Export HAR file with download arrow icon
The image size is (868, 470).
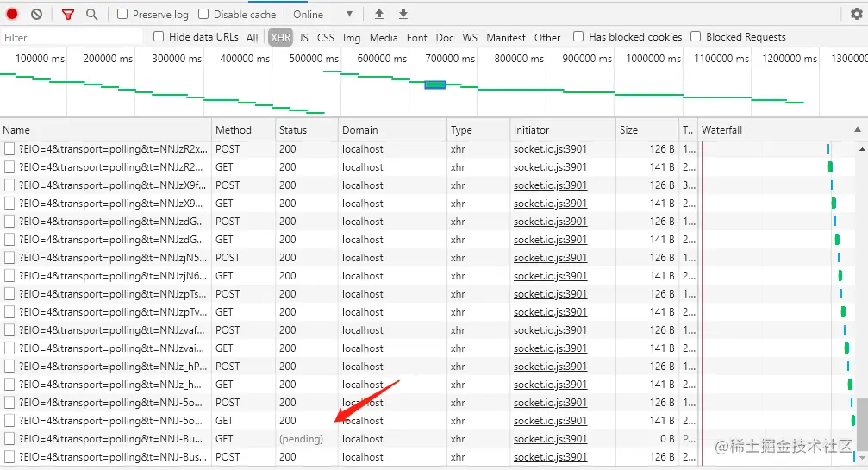[403, 15]
